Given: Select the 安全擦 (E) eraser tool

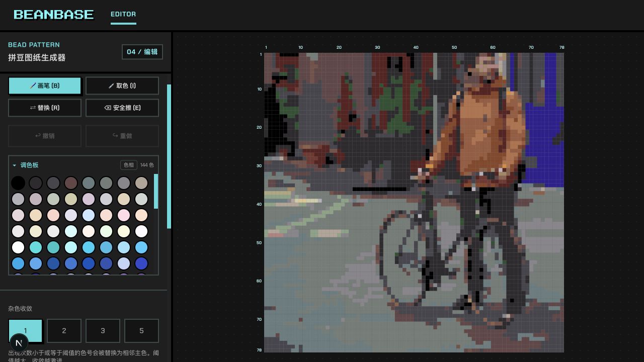Looking at the screenshot, I should 122,108.
